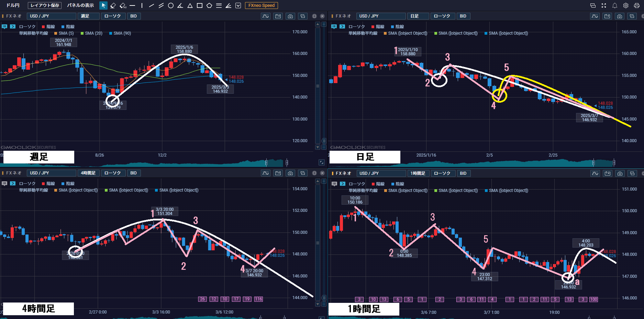Open the notification bell in the top right
Screen dimensions: 644x319
click(615, 5)
